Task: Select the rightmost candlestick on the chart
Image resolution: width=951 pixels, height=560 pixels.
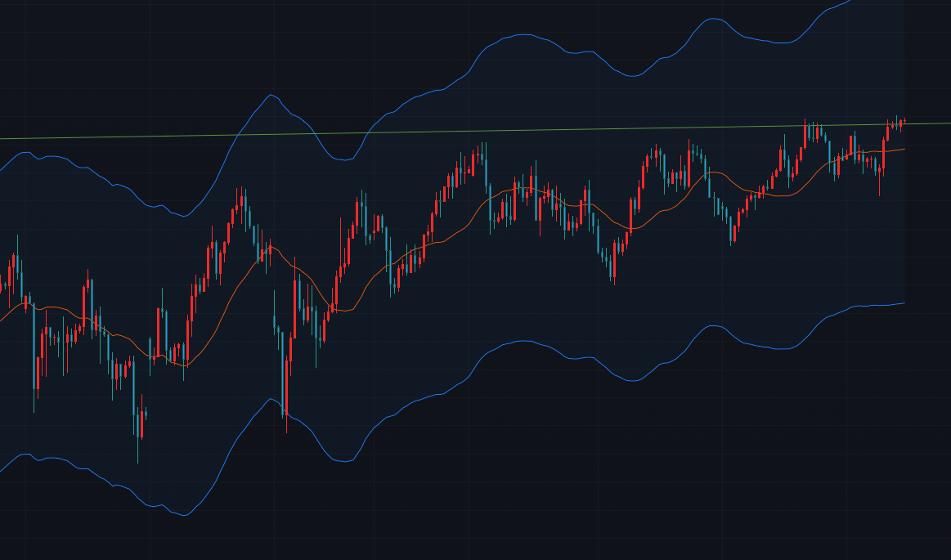Action: [x=904, y=121]
